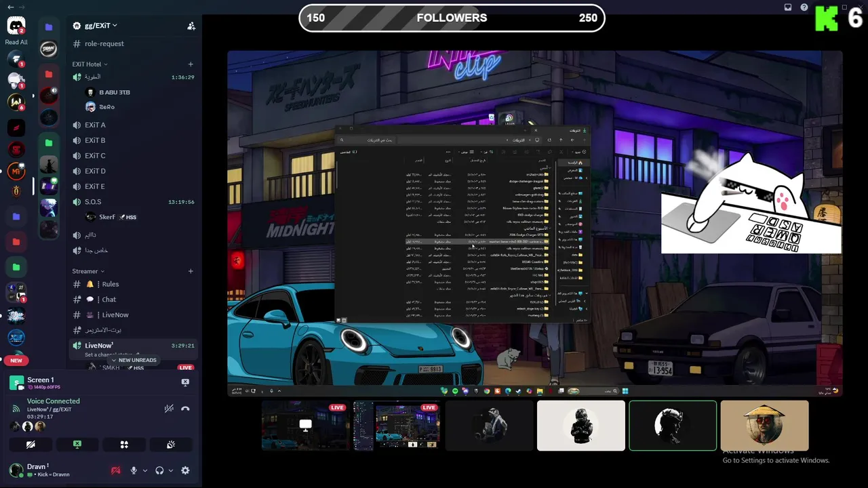
Task: Open the gg/EXiT server dropdown menu
Action: pos(100,26)
